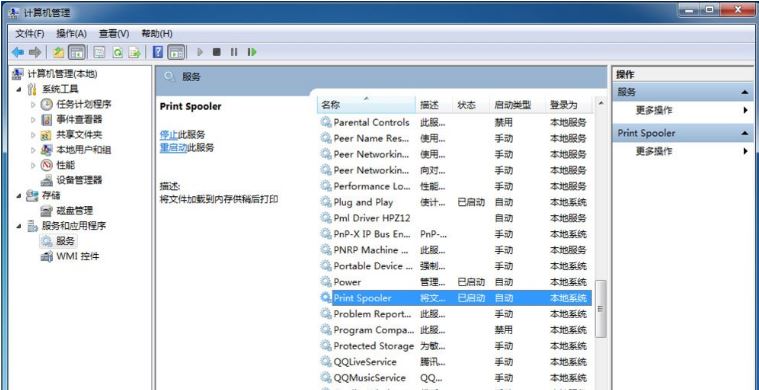The width and height of the screenshot is (759, 390).
Task: Click the 停止 (stop this service) link
Action: pos(169,134)
